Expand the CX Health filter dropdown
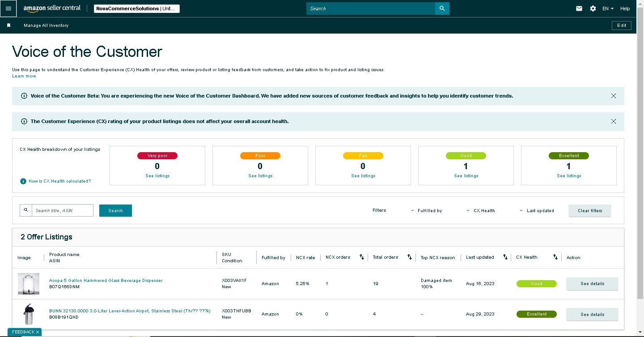This screenshot has height=337, width=644. [481, 211]
